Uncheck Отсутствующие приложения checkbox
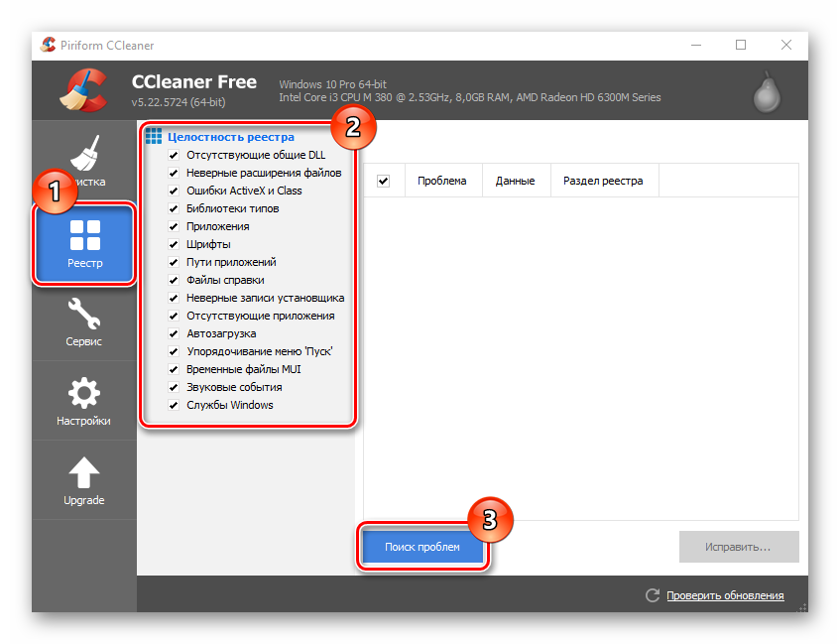This screenshot has height=644, width=840. click(x=174, y=317)
